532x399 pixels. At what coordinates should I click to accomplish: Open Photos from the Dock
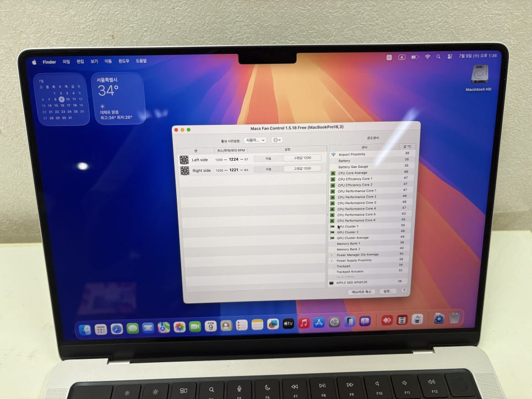pyautogui.click(x=179, y=327)
